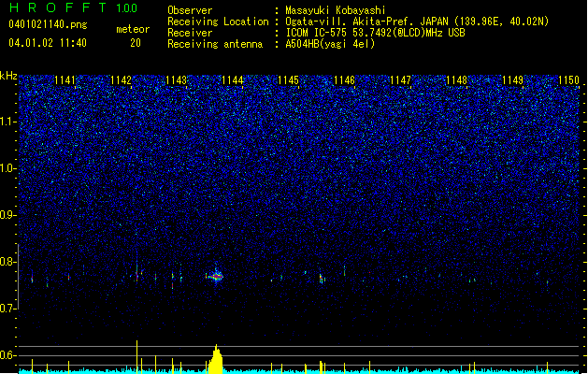Image resolution: width=588 pixels, height=374 pixels.
Task: Click the tall yellow power spike after 1142
Action: coord(136,356)
